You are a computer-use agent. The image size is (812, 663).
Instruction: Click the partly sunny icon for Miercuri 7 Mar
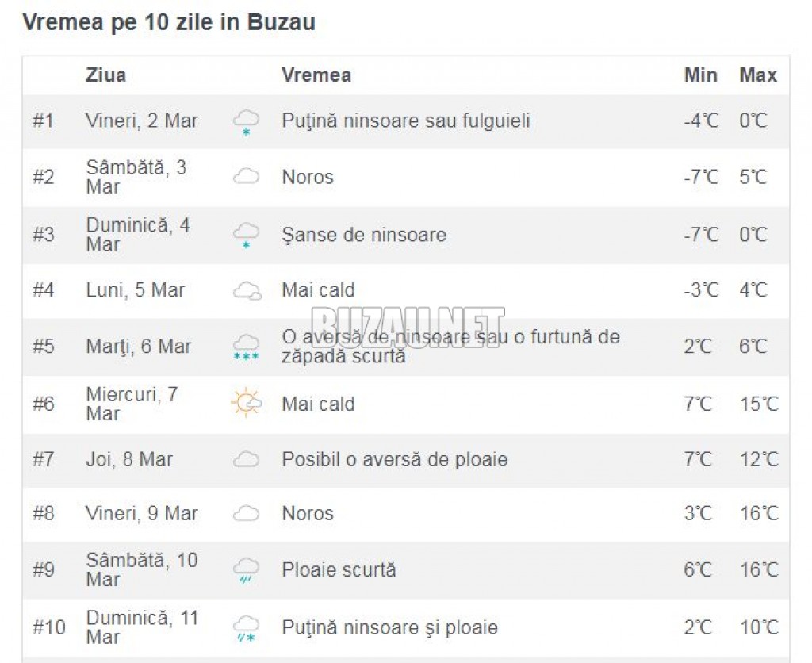point(246,402)
